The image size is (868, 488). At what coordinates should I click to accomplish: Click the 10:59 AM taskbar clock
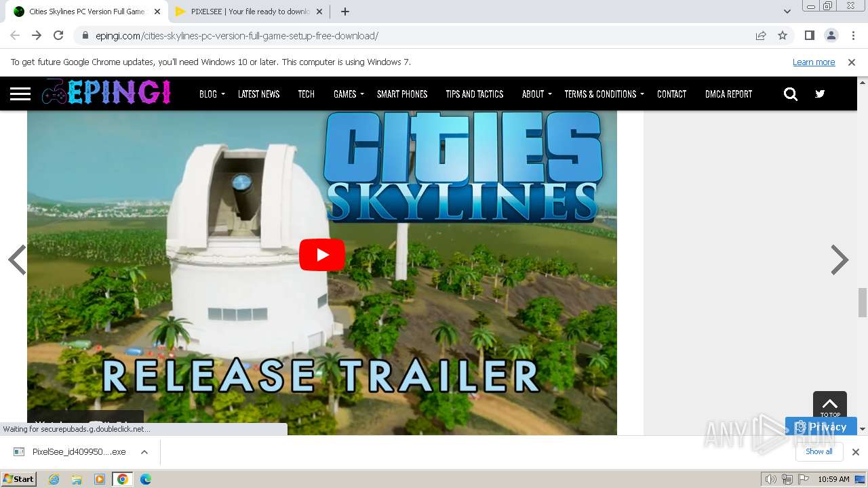tap(833, 479)
